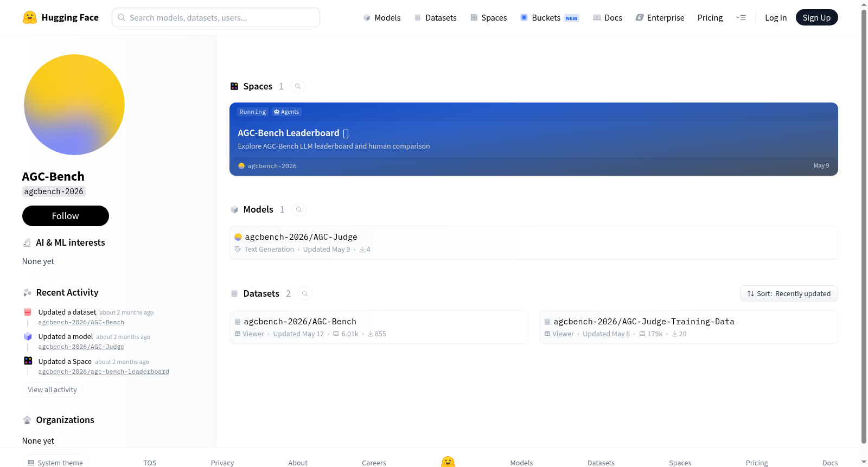The height and width of the screenshot is (467, 868).
Task: Click the recent activity link agcbench-2026/AGC-Bench
Action: click(x=81, y=322)
